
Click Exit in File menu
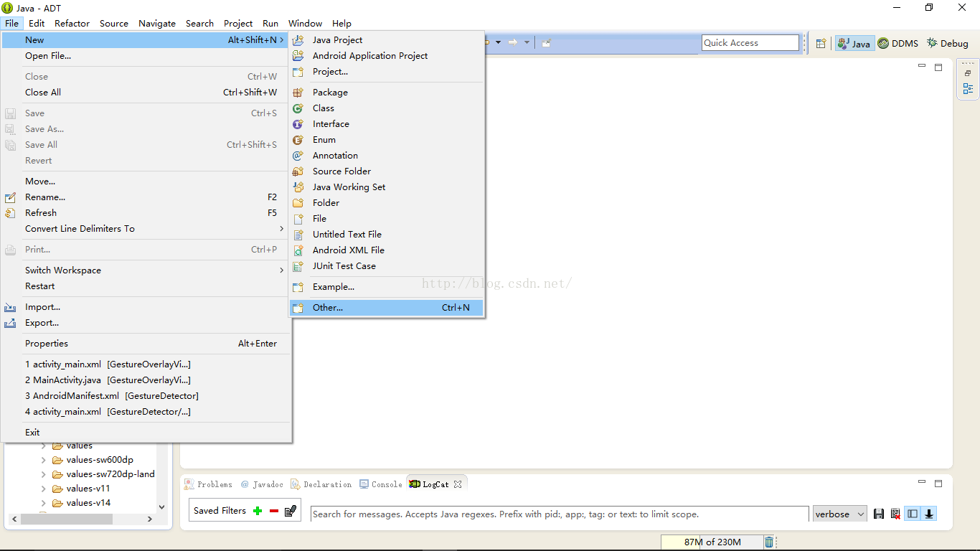(145, 433)
